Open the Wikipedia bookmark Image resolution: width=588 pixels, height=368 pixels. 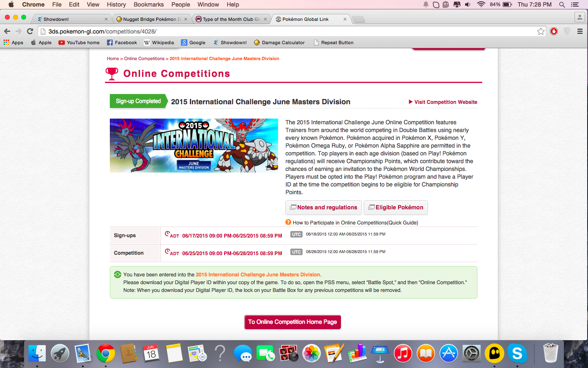(159, 43)
